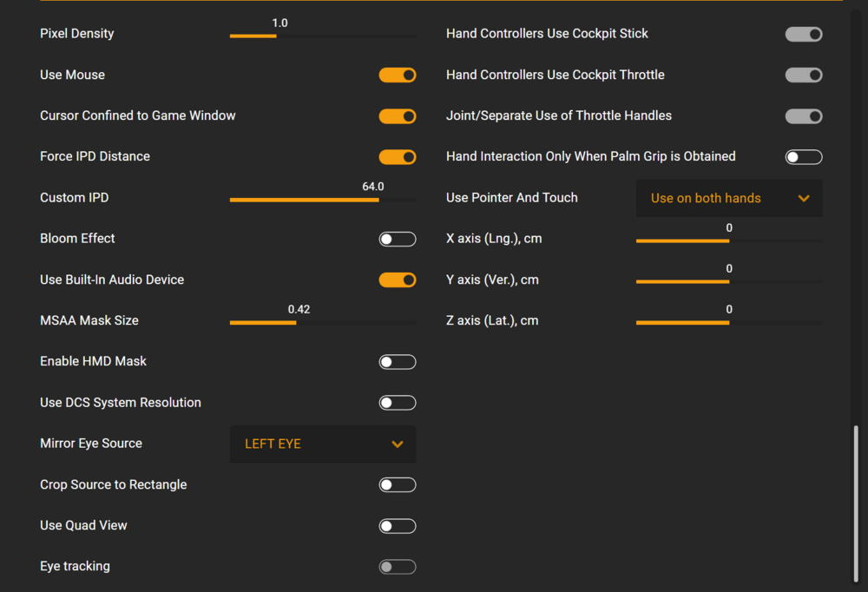Click the vertical scrollbar thumb
The height and width of the screenshot is (592, 868).
pos(858,503)
